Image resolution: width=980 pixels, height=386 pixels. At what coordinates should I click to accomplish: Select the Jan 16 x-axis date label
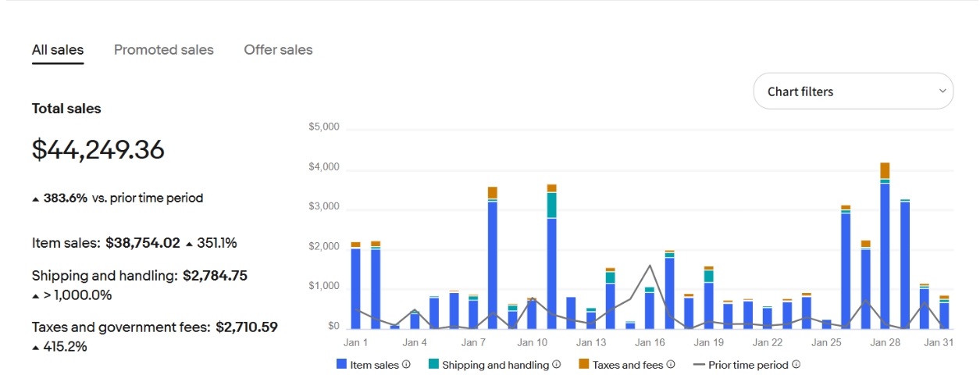[650, 342]
